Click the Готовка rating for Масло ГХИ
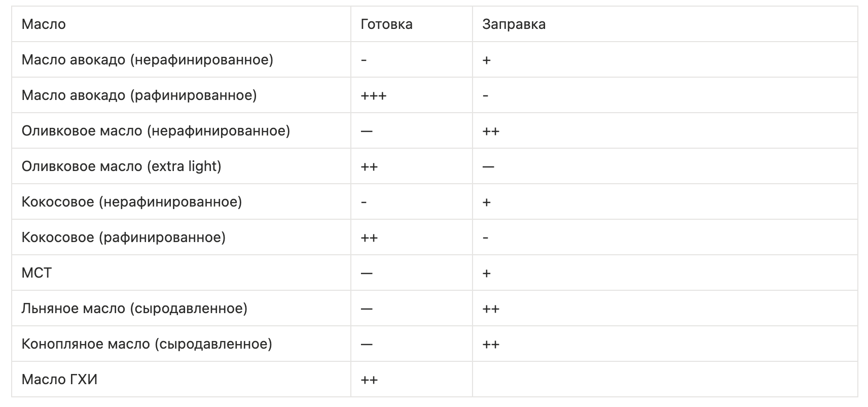The height and width of the screenshot is (407, 868). (x=369, y=380)
